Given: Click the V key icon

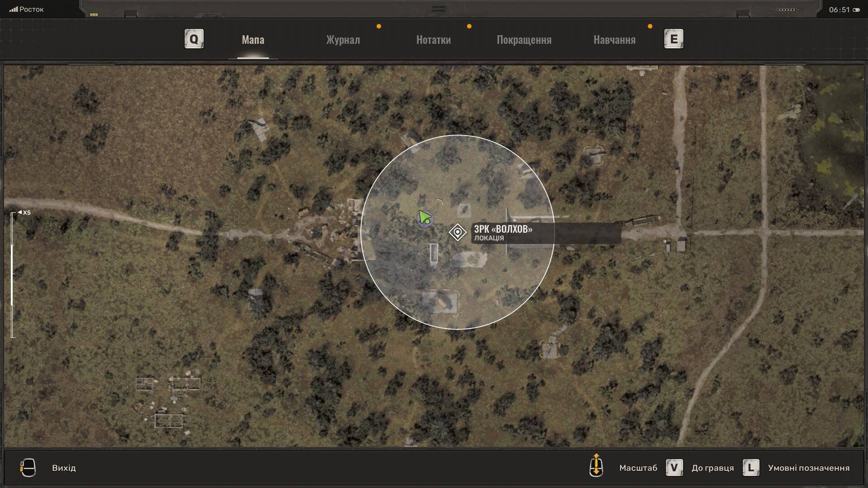Looking at the screenshot, I should click(x=674, y=468).
